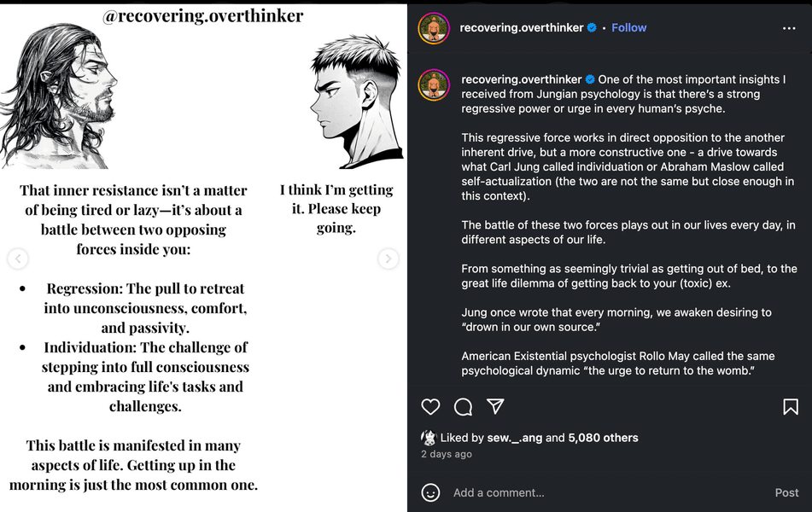
Task: Open the three-dot more options menu
Action: [789, 28]
